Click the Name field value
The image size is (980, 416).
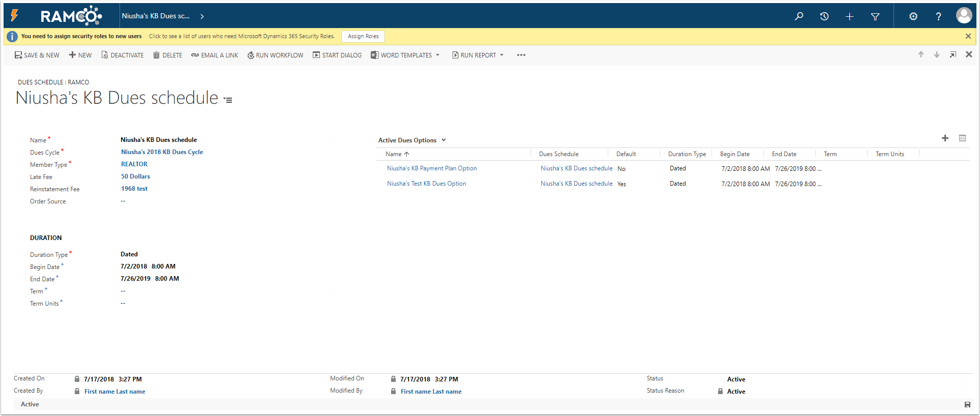pos(159,140)
